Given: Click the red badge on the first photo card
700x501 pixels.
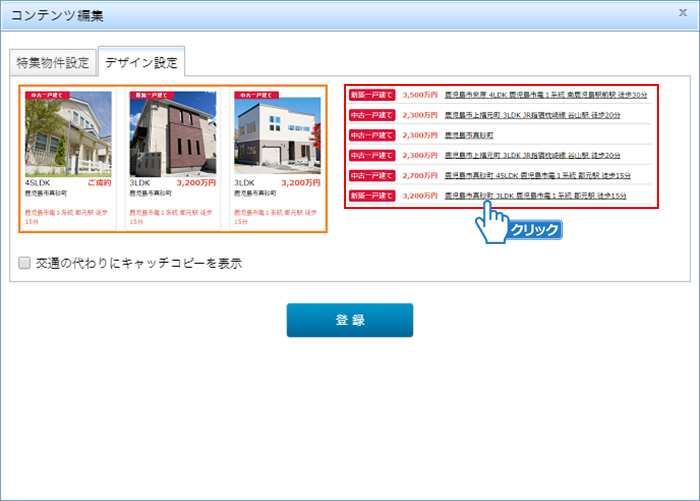Looking at the screenshot, I should [x=47, y=95].
